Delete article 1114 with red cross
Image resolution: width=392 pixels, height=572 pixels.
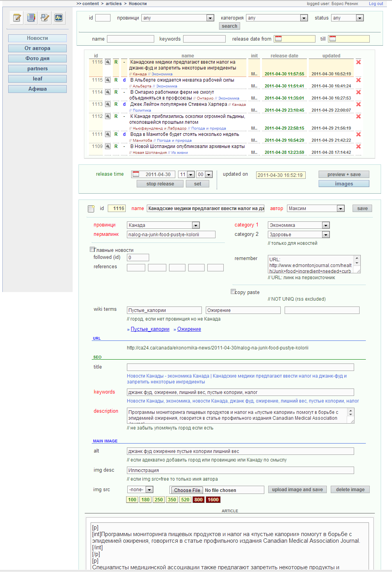[358, 92]
